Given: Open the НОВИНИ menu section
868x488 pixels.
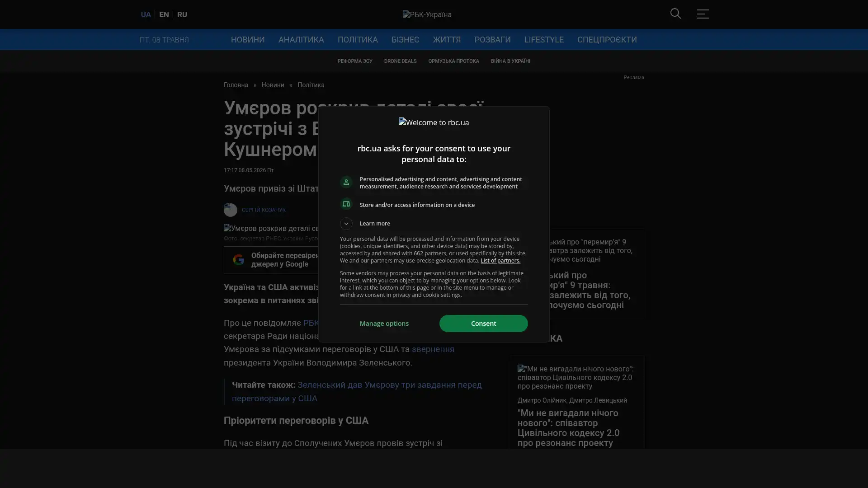Looking at the screenshot, I should pyautogui.click(x=248, y=40).
